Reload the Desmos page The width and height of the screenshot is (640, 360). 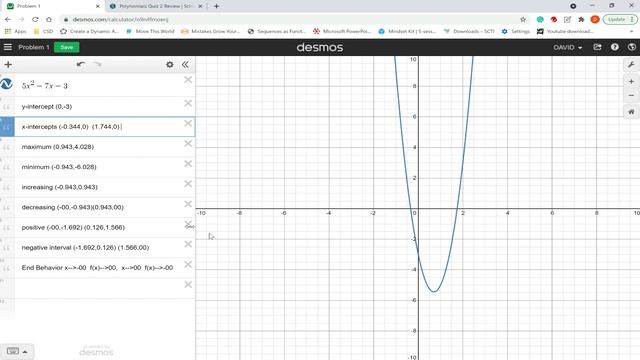coord(35,19)
